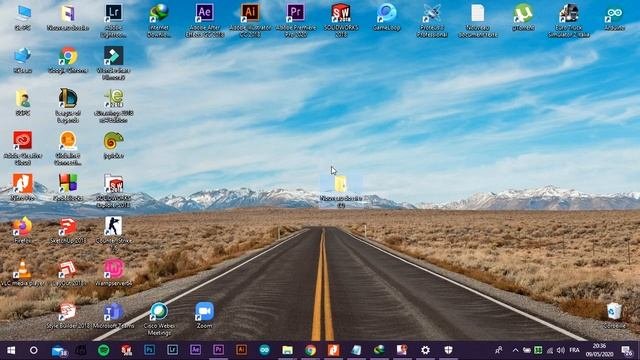Open Windows Security shield in taskbar

point(448,350)
